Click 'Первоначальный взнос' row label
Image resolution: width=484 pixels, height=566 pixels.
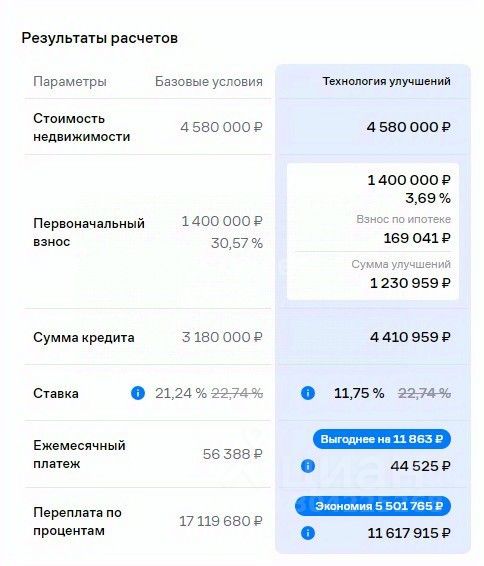pos(89,232)
